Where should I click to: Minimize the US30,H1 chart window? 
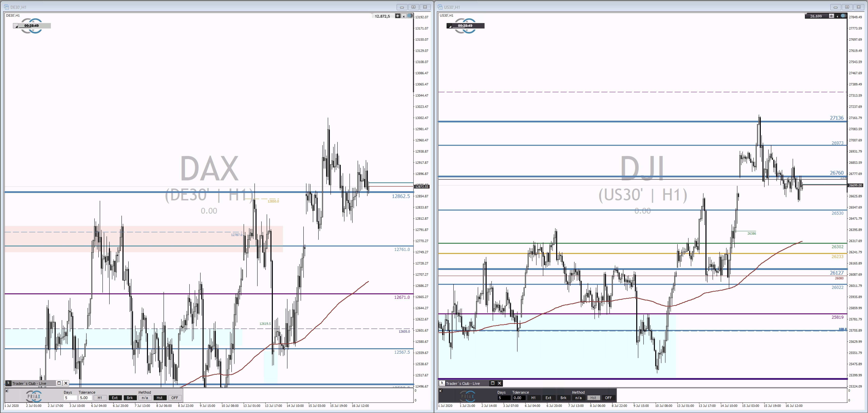[835, 7]
